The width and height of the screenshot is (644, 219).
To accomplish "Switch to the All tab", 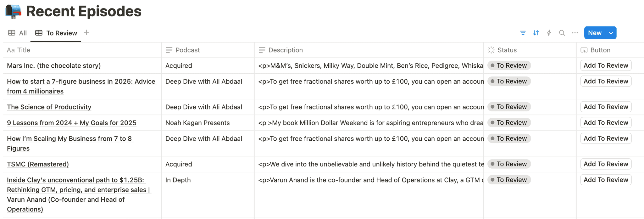I will (x=18, y=33).
